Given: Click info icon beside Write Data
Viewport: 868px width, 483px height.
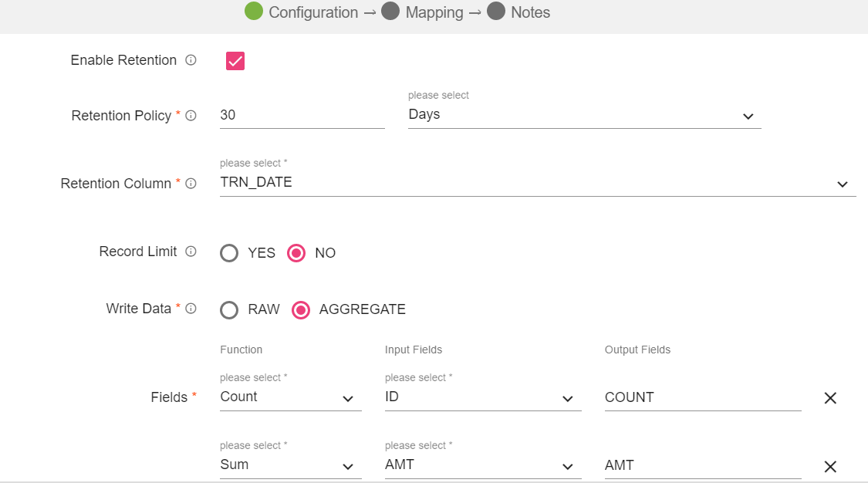Looking at the screenshot, I should 191,309.
